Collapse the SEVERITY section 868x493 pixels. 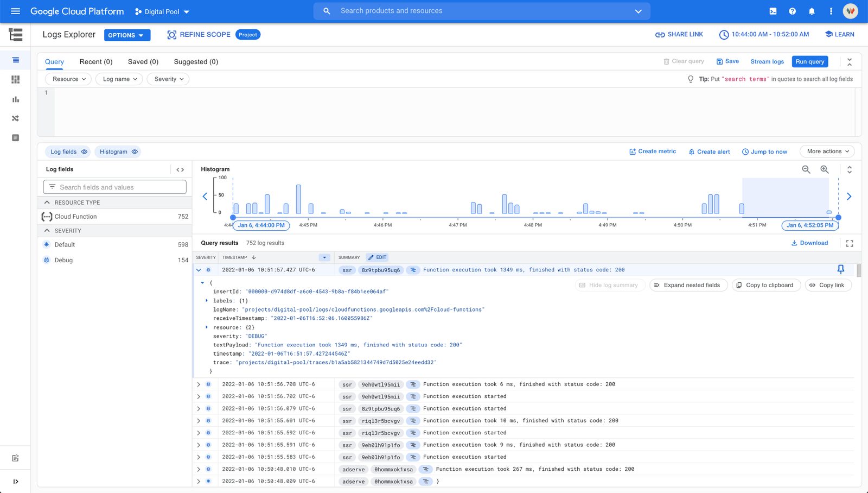(47, 231)
